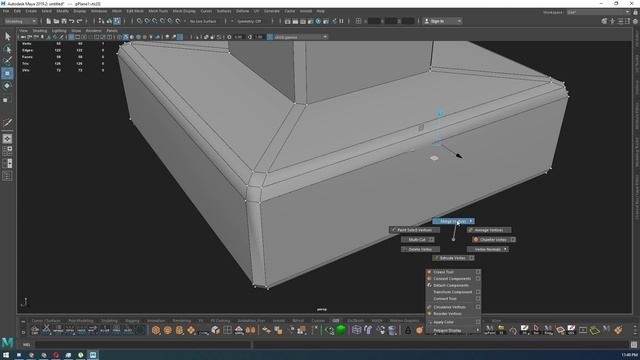Open the Workspace dropdown at top right
640x360 pixels.
pos(598,12)
